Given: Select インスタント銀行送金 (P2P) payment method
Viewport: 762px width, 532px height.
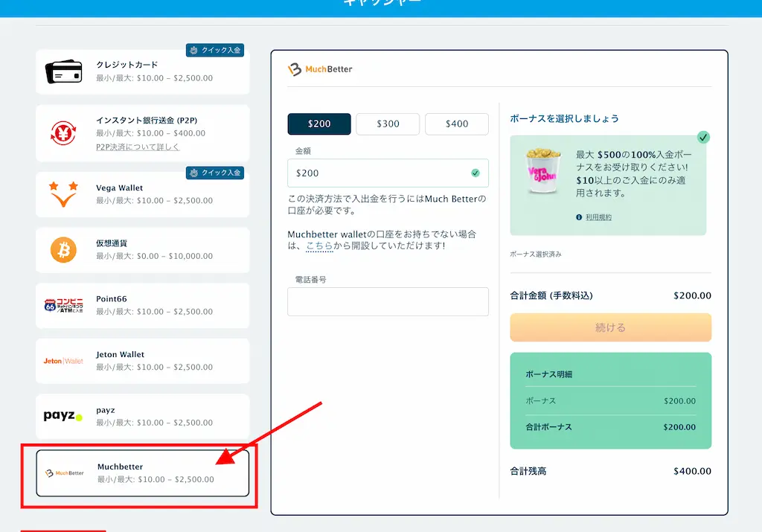Looking at the screenshot, I should pos(142,133).
